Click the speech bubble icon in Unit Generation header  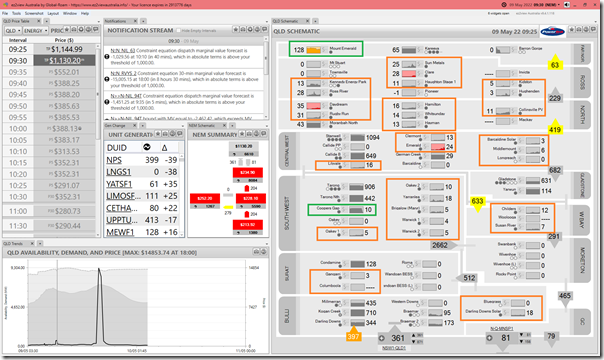click(x=180, y=134)
